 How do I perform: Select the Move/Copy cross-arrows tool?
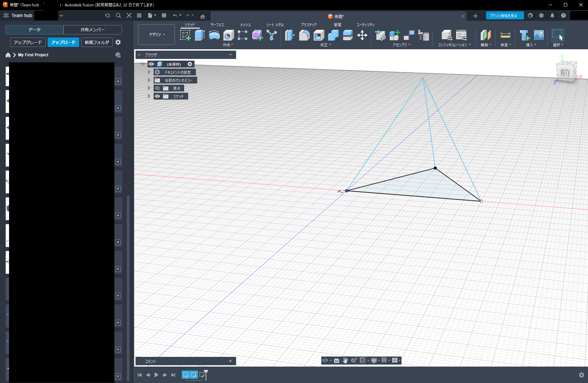pyautogui.click(x=362, y=35)
